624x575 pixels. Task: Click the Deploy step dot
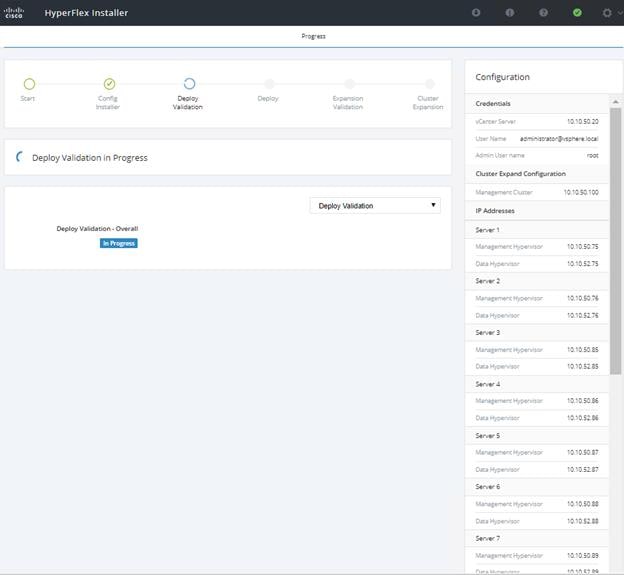pos(269,84)
